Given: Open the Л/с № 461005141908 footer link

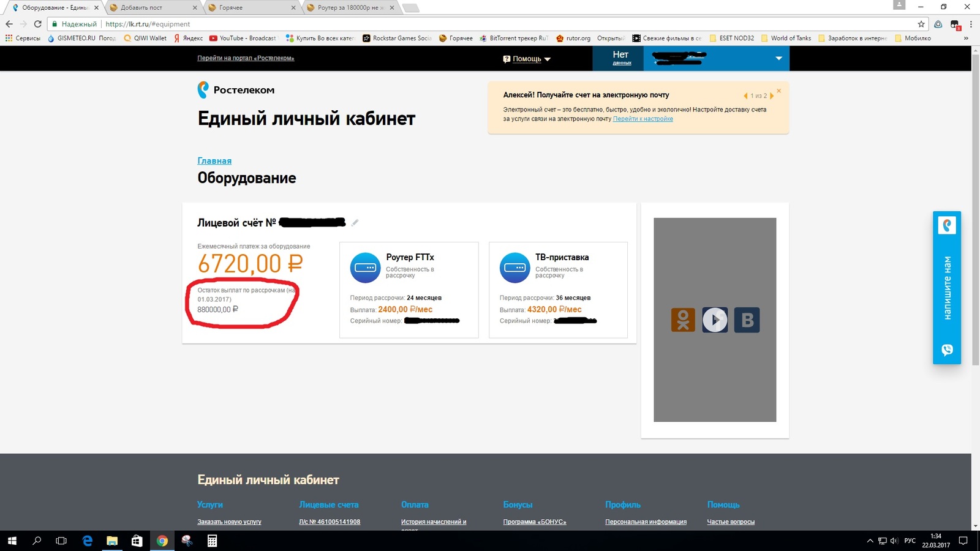Looking at the screenshot, I should click(330, 522).
